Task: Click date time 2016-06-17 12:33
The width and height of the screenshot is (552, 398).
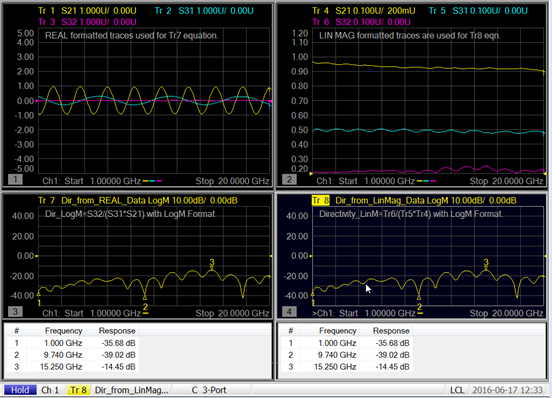Action: point(507,390)
